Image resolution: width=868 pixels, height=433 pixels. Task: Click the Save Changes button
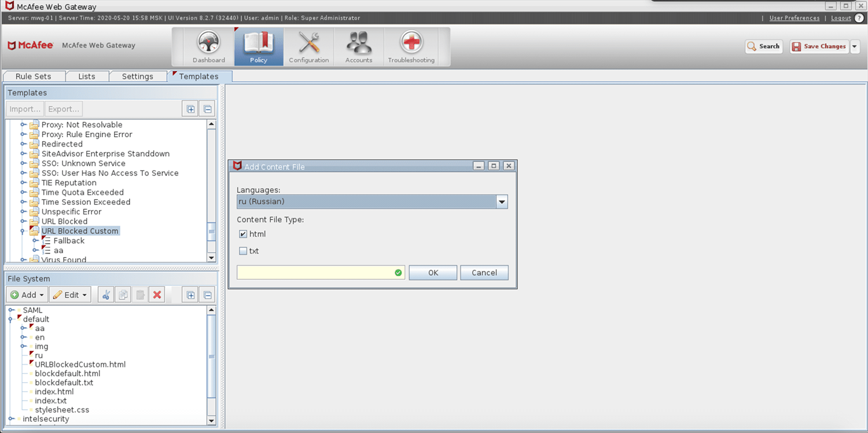pyautogui.click(x=819, y=46)
